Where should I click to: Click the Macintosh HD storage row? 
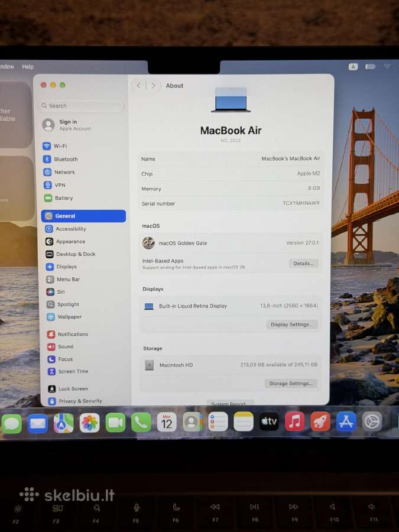231,365
